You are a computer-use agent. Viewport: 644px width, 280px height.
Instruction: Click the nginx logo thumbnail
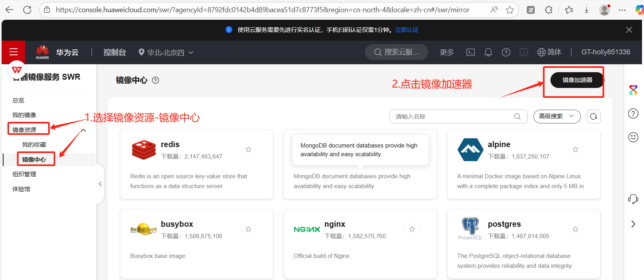(307, 229)
